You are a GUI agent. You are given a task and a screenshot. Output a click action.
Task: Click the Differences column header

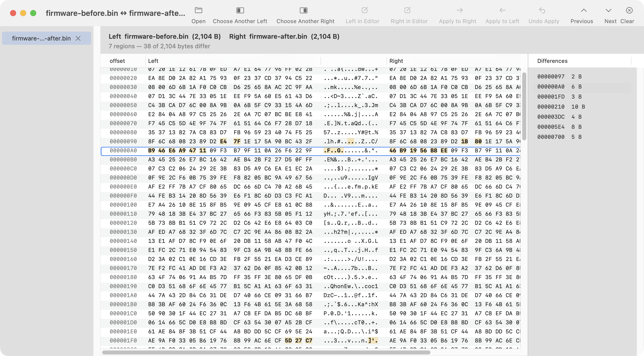click(552, 61)
